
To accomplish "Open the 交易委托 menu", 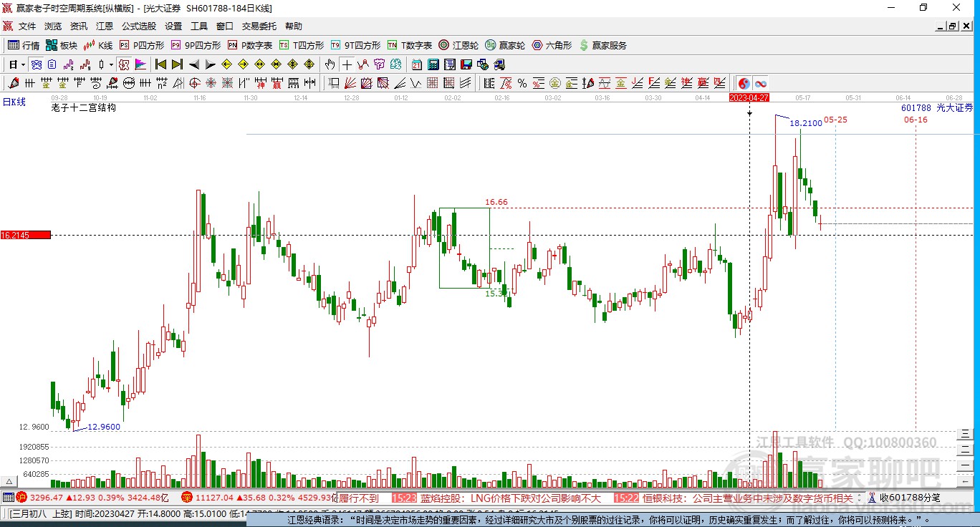I will [x=259, y=26].
